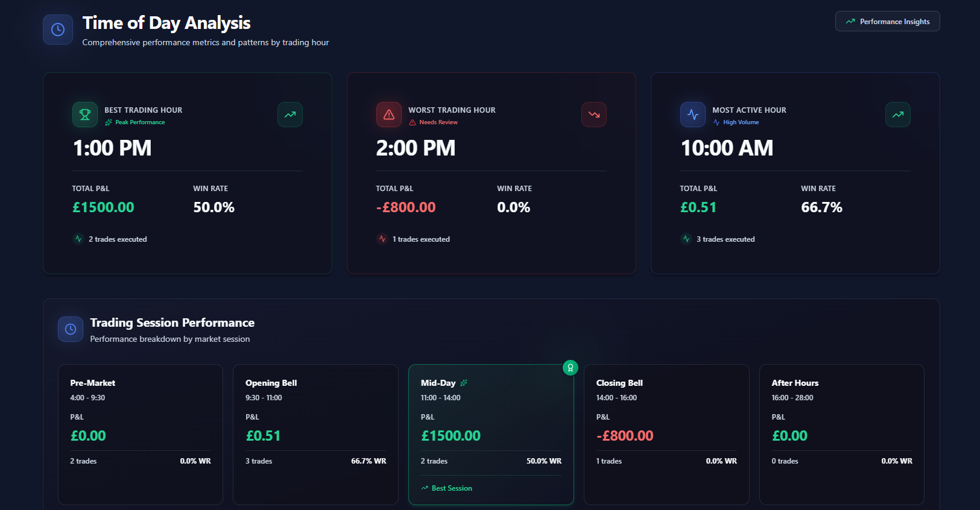This screenshot has width=980, height=510.
Task: Click the pulse icon on Most Active Hour card
Action: click(x=693, y=115)
